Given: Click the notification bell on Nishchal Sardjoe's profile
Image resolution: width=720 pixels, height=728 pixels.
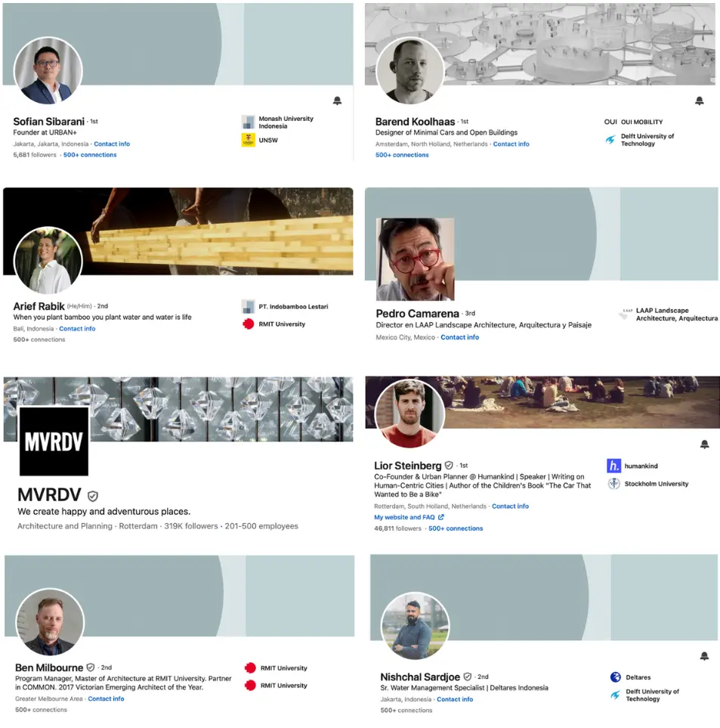Looking at the screenshot, I should (x=704, y=656).
